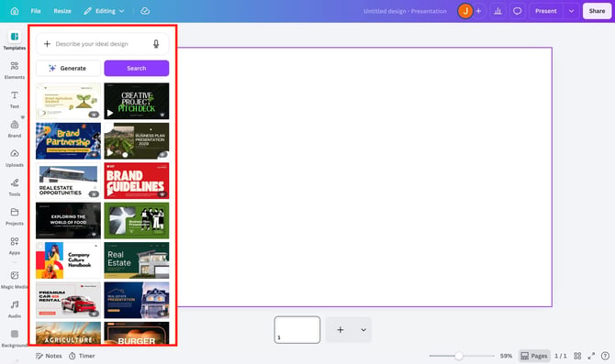The width and height of the screenshot is (615, 364).
Task: Open the Brand sidebar tab
Action: point(15,129)
